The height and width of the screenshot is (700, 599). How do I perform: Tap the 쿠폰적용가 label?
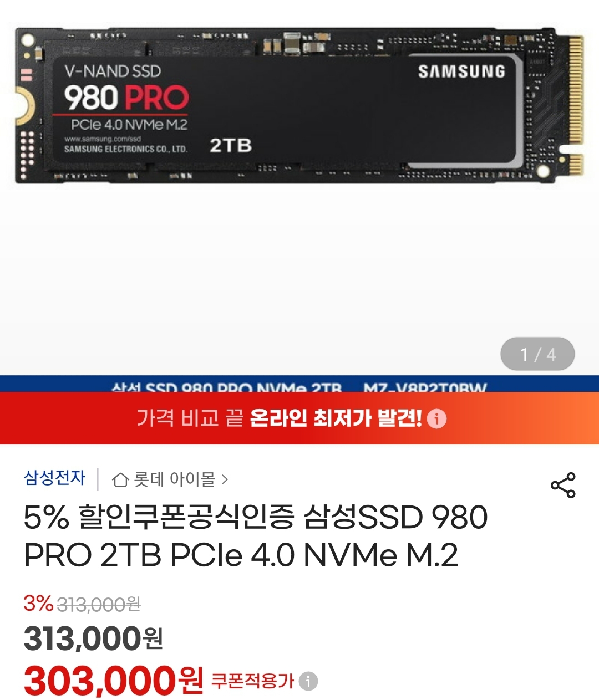click(x=252, y=681)
